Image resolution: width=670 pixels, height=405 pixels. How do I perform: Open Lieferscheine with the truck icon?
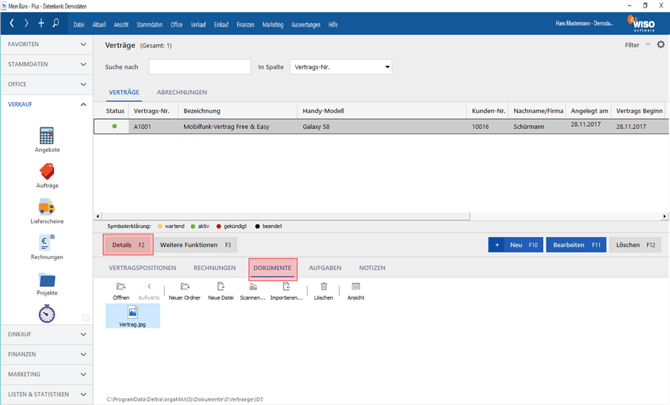46,208
